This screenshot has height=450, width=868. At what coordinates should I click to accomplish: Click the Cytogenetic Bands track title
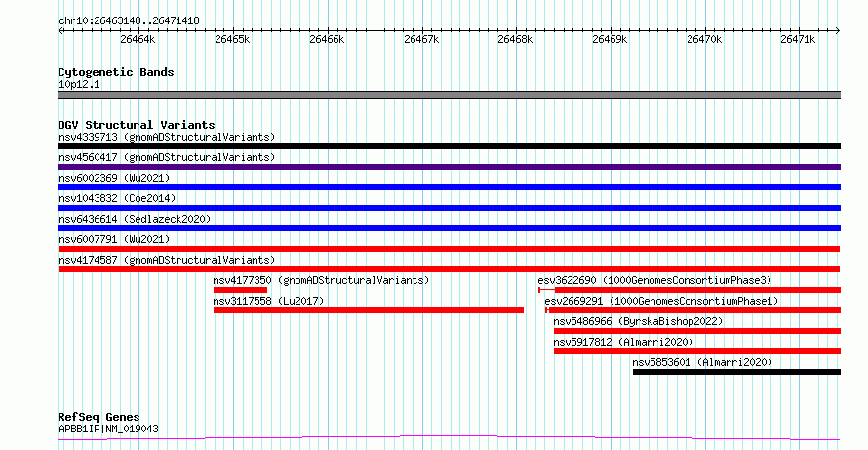(x=116, y=72)
